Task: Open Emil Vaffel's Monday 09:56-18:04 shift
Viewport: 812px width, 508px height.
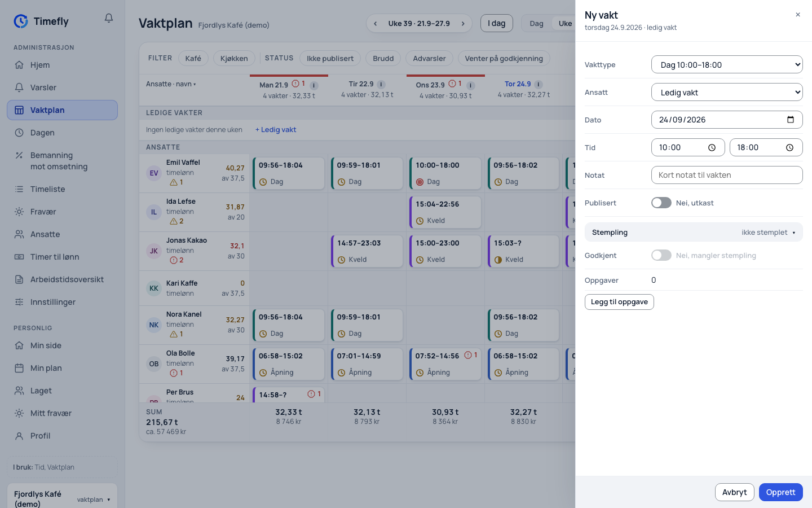Action: [289, 173]
